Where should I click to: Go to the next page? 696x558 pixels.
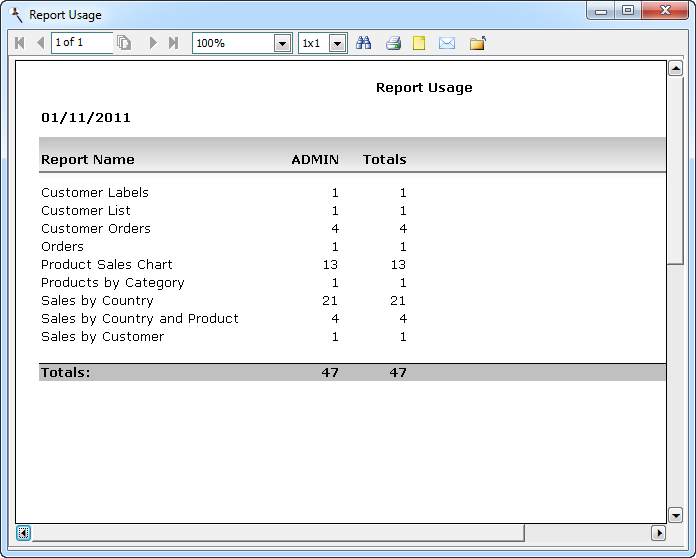[153, 43]
